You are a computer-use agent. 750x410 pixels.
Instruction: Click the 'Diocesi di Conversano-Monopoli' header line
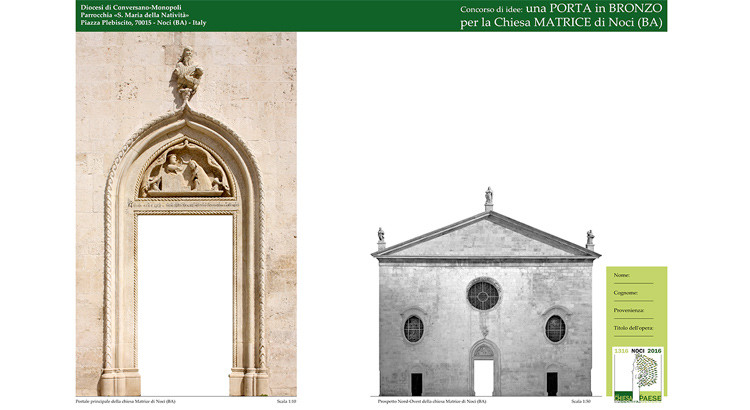(x=131, y=7)
